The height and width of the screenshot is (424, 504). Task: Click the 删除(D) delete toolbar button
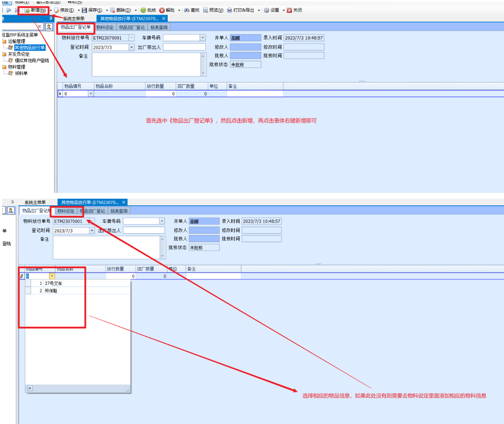[121, 10]
